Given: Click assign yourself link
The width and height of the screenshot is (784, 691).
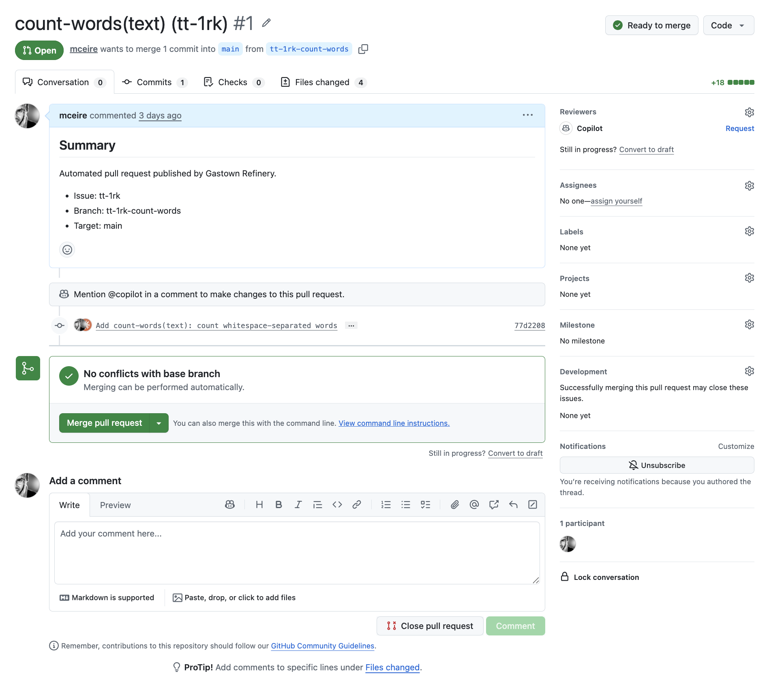Looking at the screenshot, I should (616, 201).
